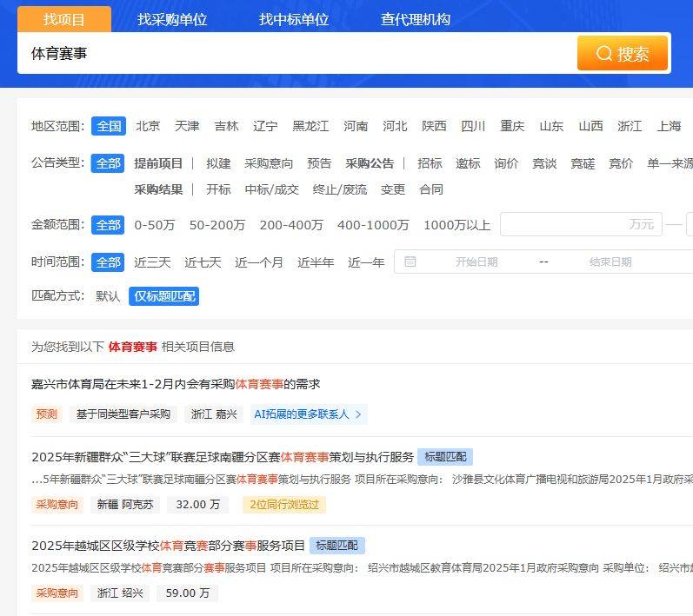Filter amount 0-50万
The width and height of the screenshot is (693, 616).
(x=155, y=225)
